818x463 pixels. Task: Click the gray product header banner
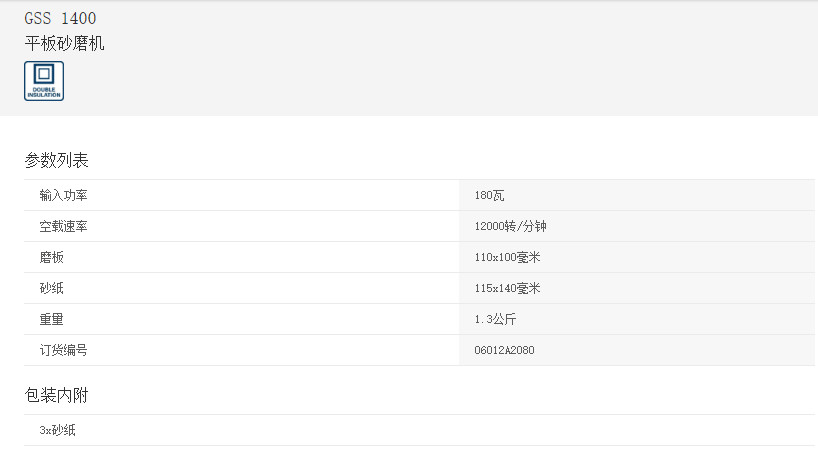coord(450,60)
